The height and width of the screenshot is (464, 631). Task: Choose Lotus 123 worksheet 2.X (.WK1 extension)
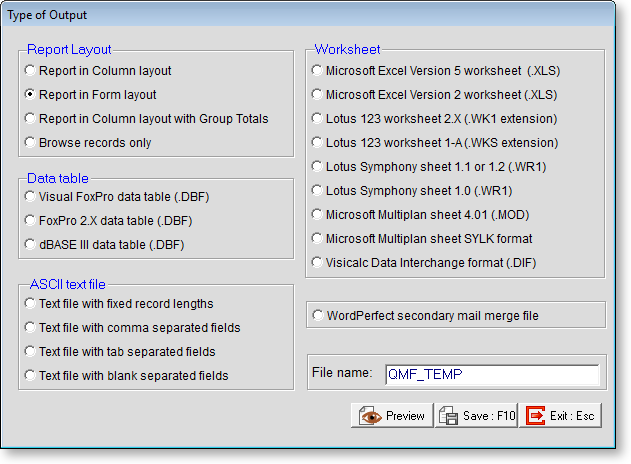click(x=318, y=119)
